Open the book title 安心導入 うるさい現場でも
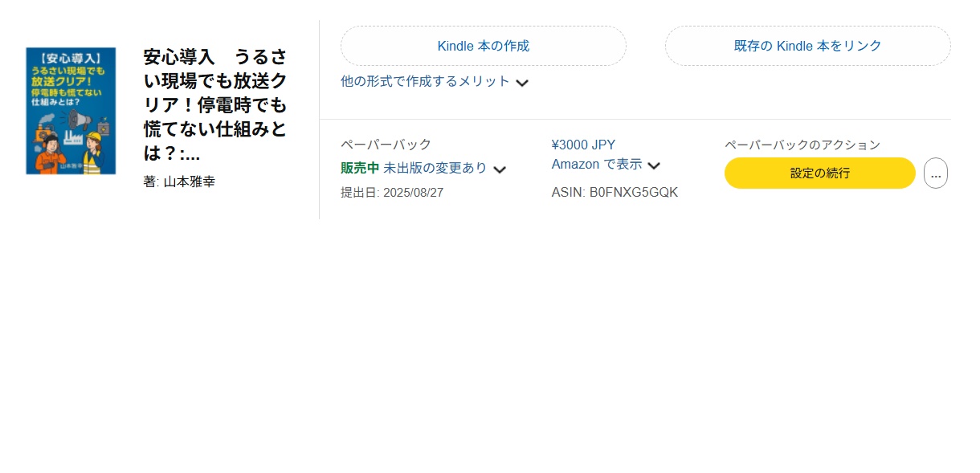 215,104
